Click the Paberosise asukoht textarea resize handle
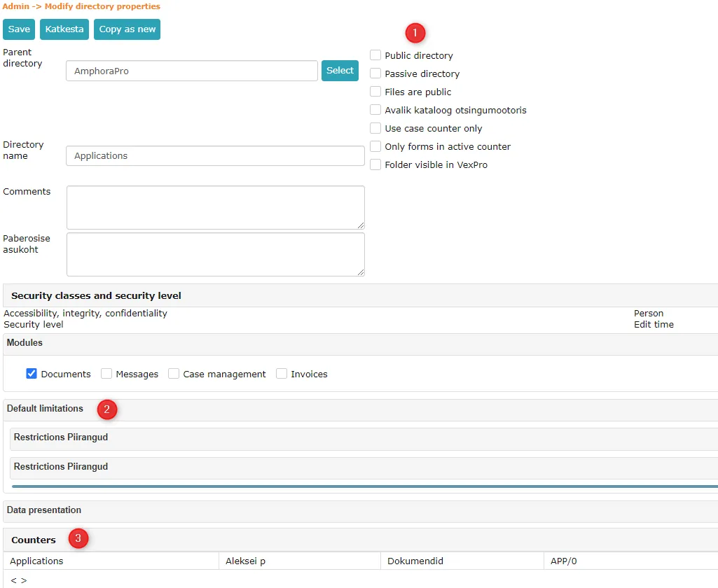This screenshot has width=718, height=588. pyautogui.click(x=361, y=272)
